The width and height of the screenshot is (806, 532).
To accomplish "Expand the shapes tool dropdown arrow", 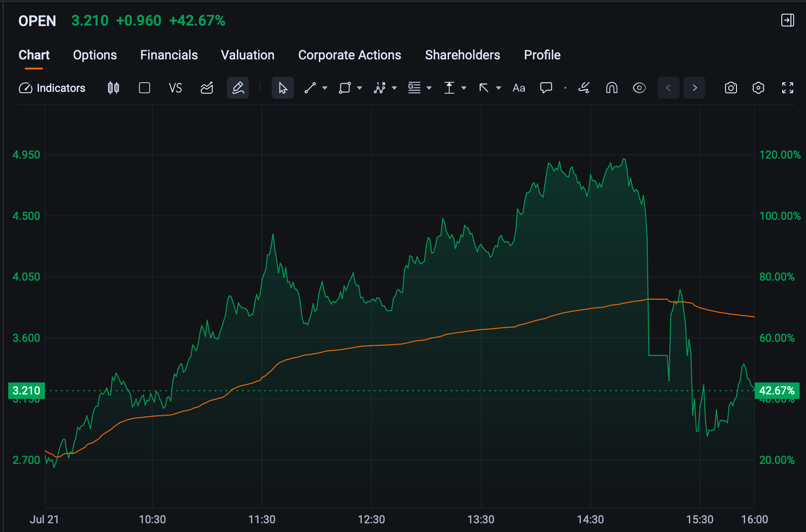I will [x=360, y=88].
